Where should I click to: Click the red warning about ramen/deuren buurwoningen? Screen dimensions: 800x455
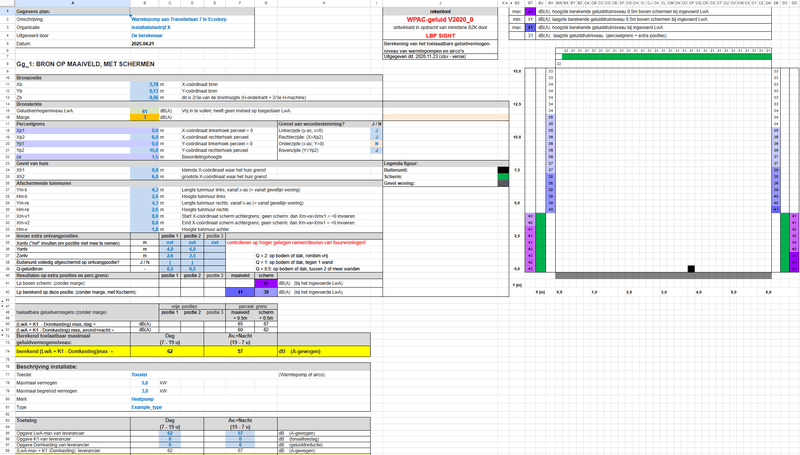296,243
